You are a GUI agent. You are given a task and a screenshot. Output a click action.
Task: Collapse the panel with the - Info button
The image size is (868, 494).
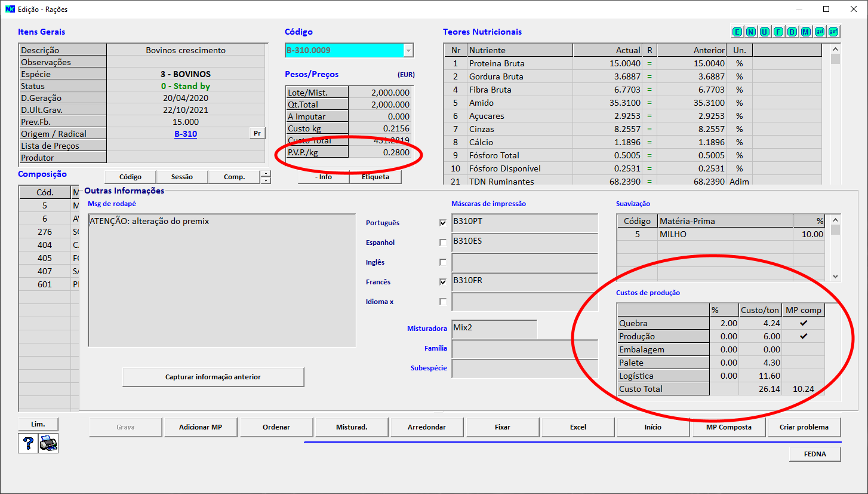tap(323, 177)
